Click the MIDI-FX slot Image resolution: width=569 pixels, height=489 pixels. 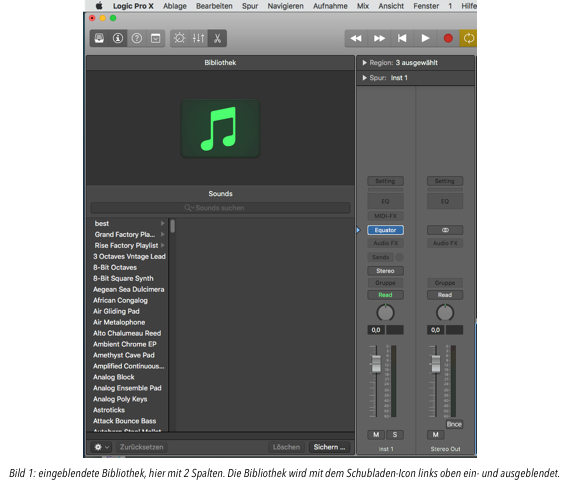(x=385, y=216)
